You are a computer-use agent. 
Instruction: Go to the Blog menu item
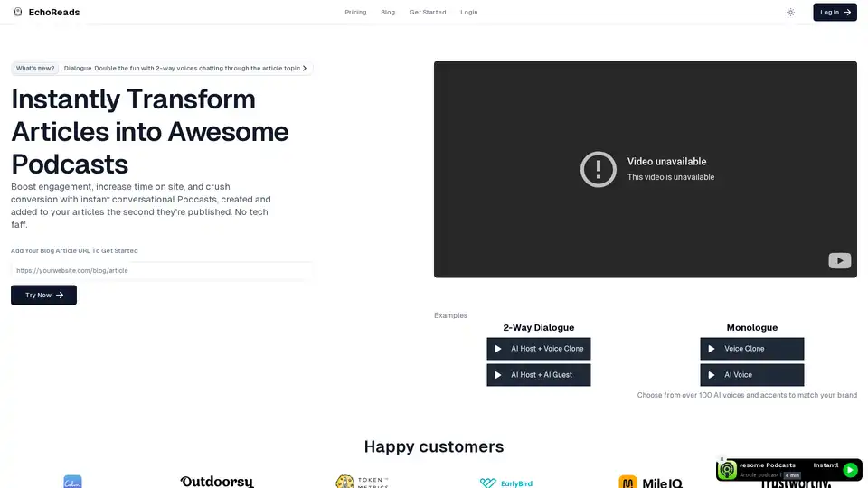[x=388, y=13]
